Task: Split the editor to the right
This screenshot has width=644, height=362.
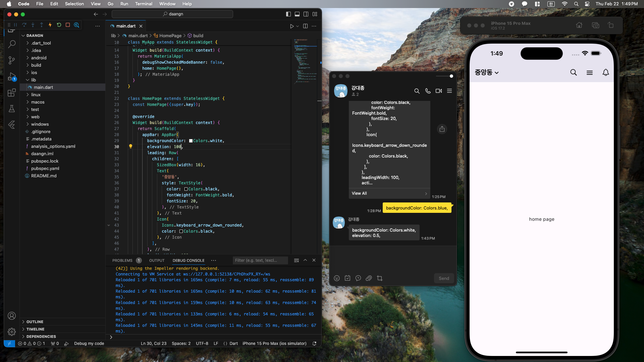Action: [305, 26]
